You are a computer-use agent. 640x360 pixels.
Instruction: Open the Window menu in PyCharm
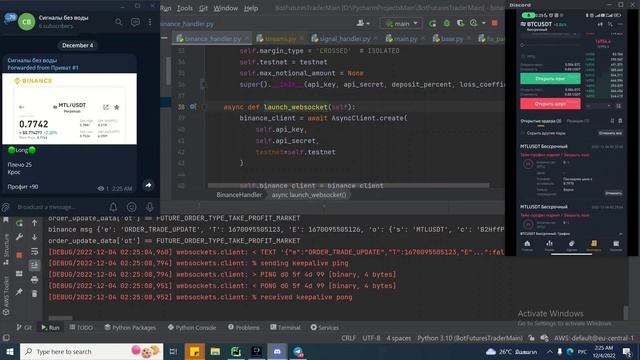click(x=226, y=8)
